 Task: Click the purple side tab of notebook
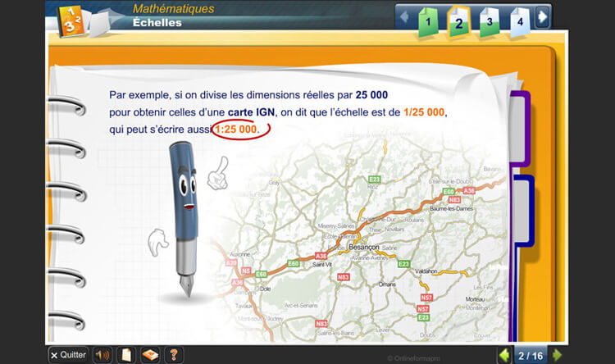520,128
